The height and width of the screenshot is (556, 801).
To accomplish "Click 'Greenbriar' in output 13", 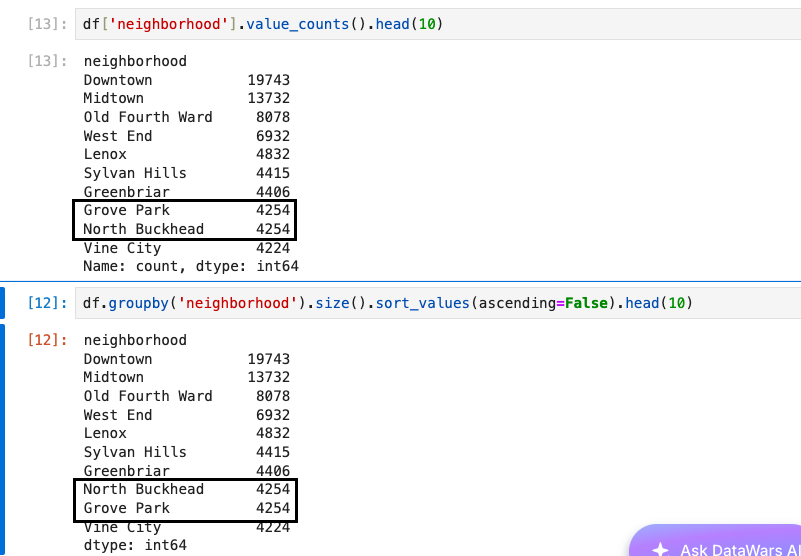I will [127, 192].
